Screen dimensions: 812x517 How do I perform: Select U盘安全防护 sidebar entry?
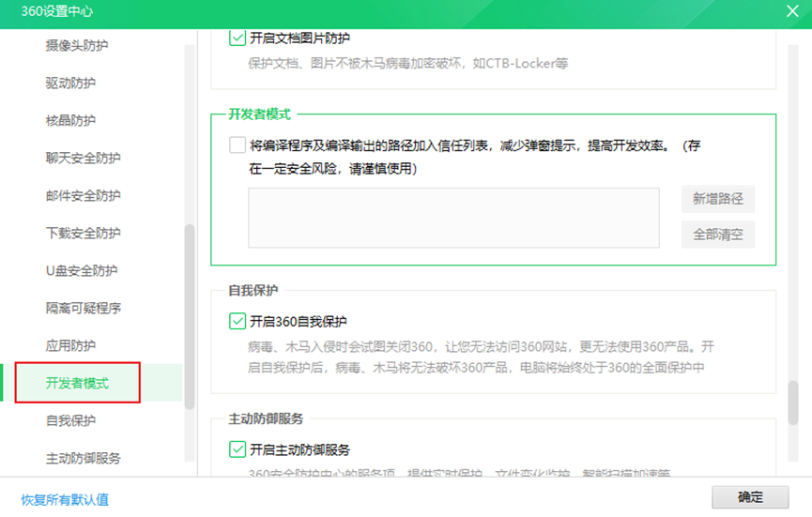83,270
